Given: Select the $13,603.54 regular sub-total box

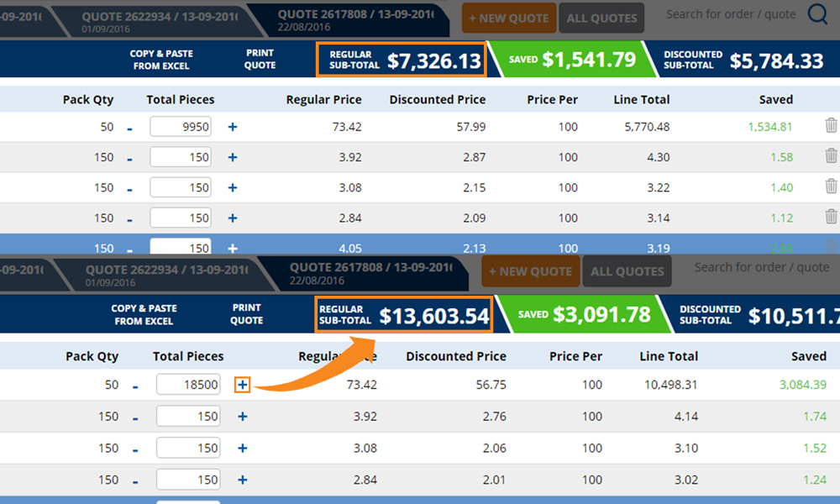Looking at the screenshot, I should tap(403, 315).
